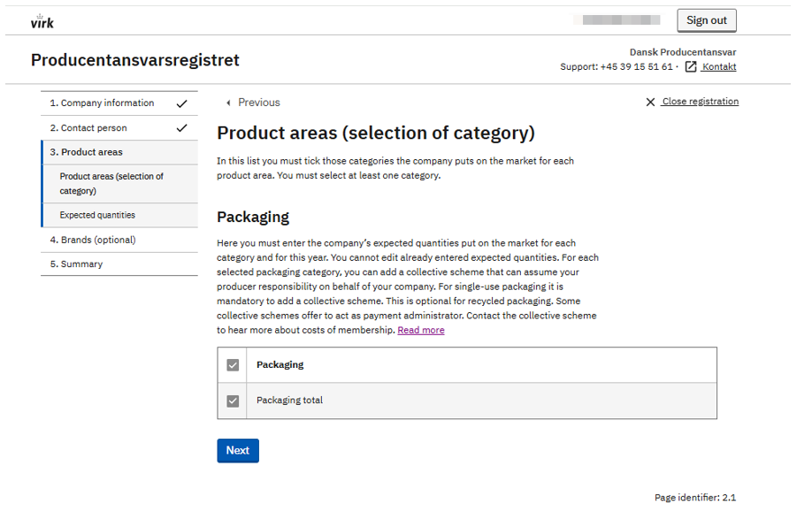This screenshot has width=812, height=512.
Task: Toggle the Packaging total checkbox
Action: [x=234, y=401]
